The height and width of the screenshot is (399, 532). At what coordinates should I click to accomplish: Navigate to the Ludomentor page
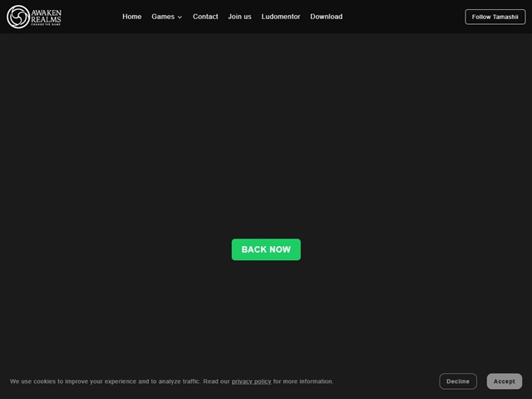tap(280, 17)
